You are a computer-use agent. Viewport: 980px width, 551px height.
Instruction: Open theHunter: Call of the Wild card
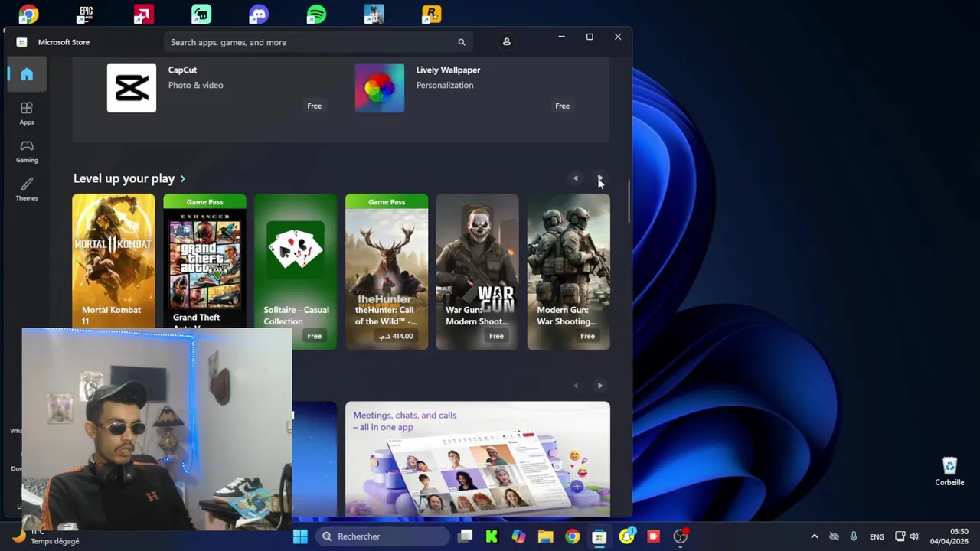point(387,272)
